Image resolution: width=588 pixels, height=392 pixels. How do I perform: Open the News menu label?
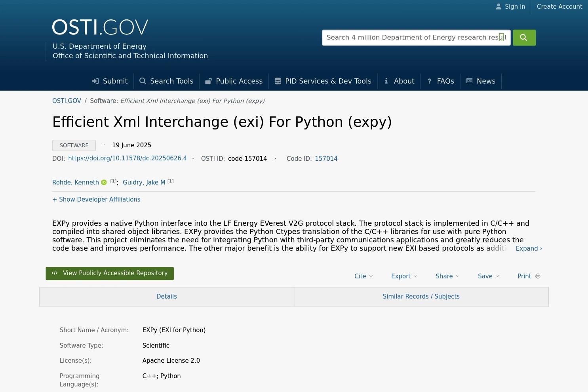tap(486, 81)
